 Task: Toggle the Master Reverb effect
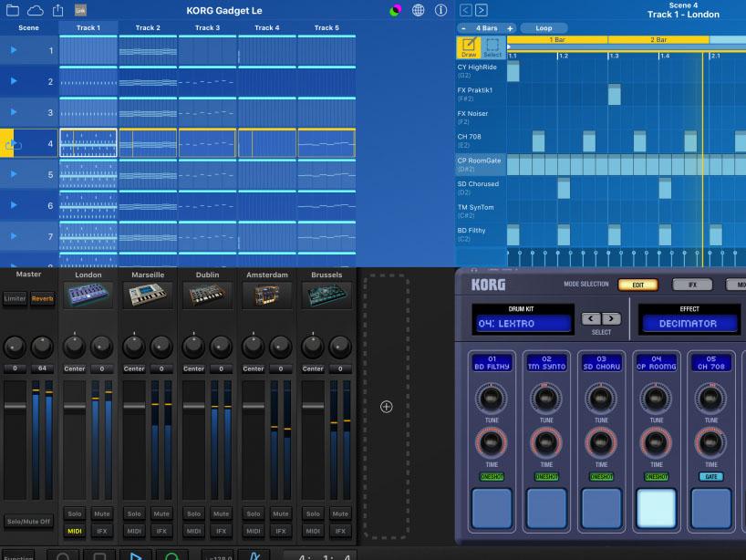click(x=43, y=298)
